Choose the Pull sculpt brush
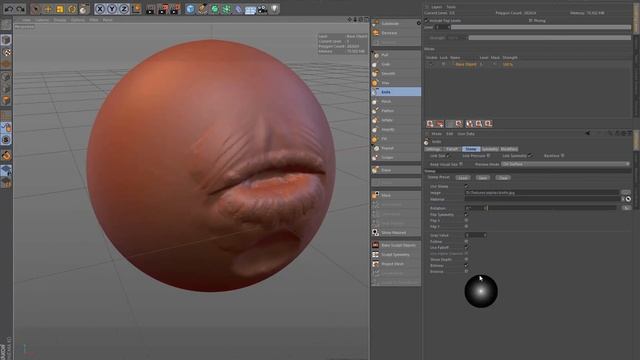This screenshot has width=640, height=360. pyautogui.click(x=396, y=55)
